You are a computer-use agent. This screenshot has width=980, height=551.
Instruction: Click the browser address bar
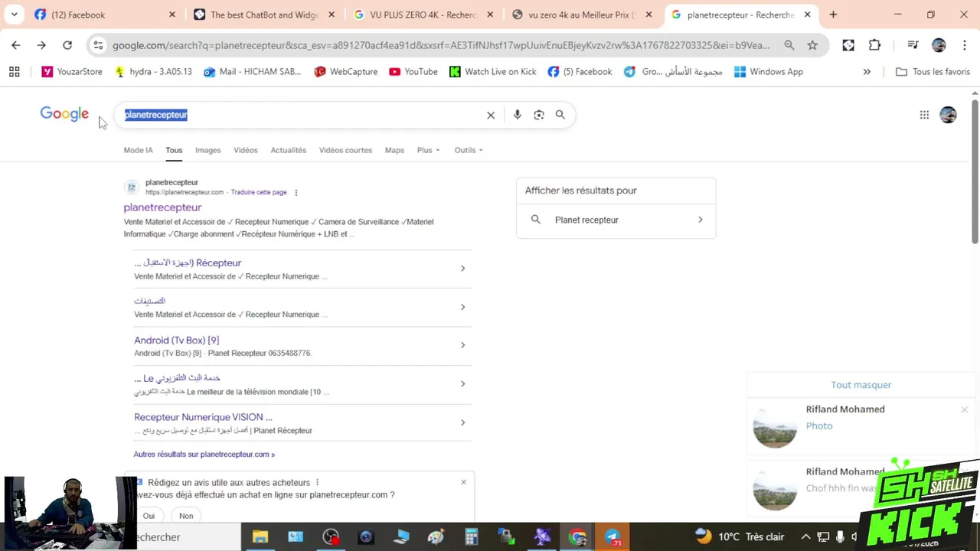441,45
